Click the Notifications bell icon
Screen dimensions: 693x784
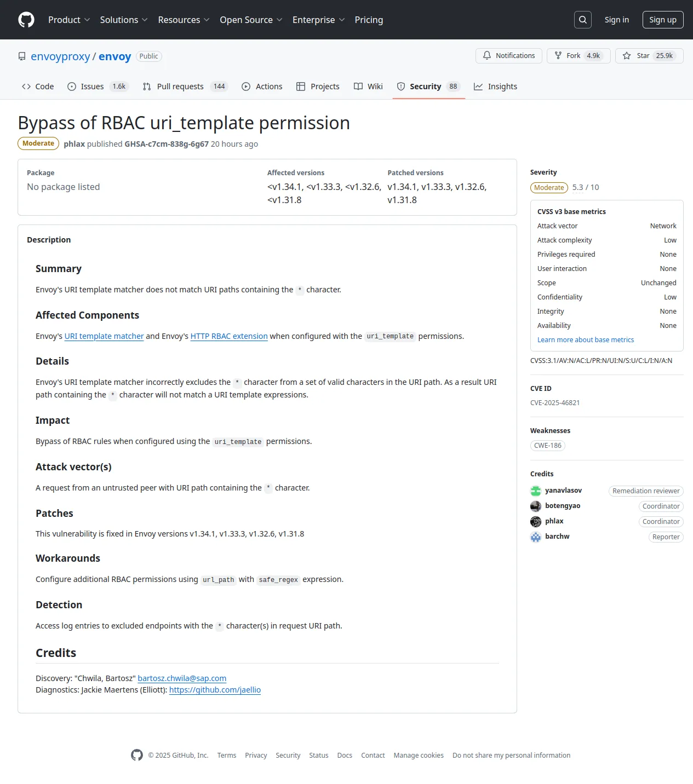487,55
